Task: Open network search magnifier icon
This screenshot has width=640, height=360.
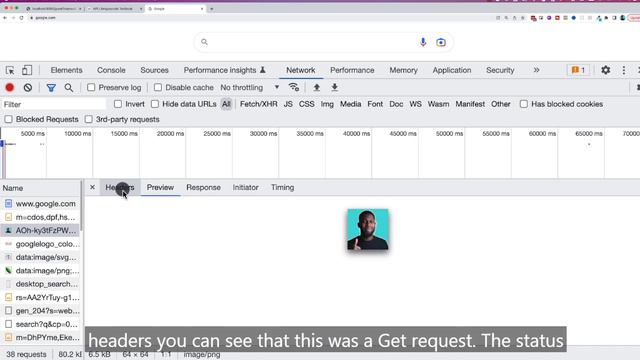Action: pos(69,87)
